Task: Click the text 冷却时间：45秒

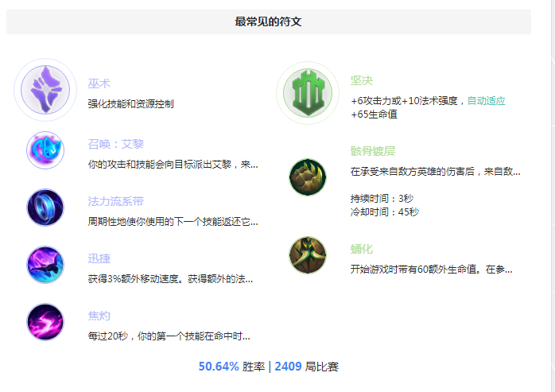Action: (385, 212)
